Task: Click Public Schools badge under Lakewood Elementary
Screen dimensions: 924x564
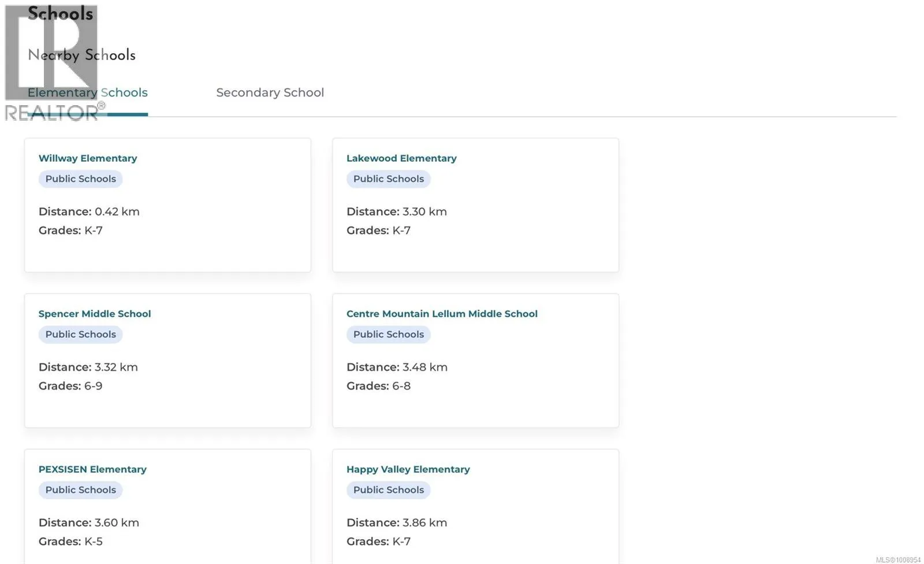Action: [x=388, y=179]
